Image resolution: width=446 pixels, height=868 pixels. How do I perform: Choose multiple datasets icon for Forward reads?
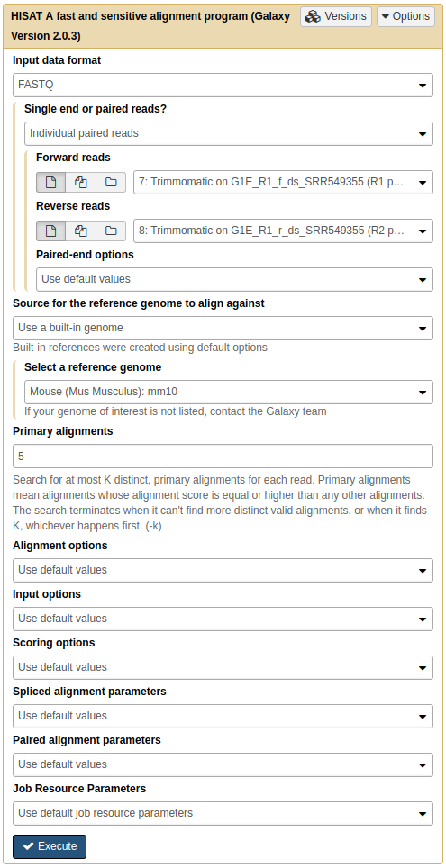tap(81, 182)
